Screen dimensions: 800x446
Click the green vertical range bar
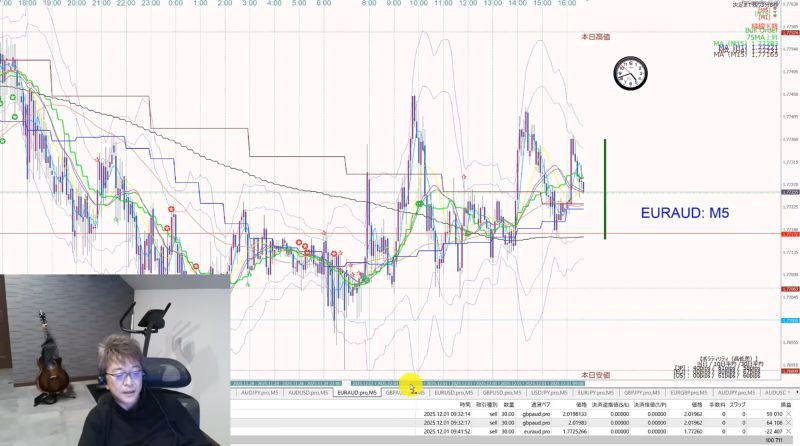coord(605,189)
